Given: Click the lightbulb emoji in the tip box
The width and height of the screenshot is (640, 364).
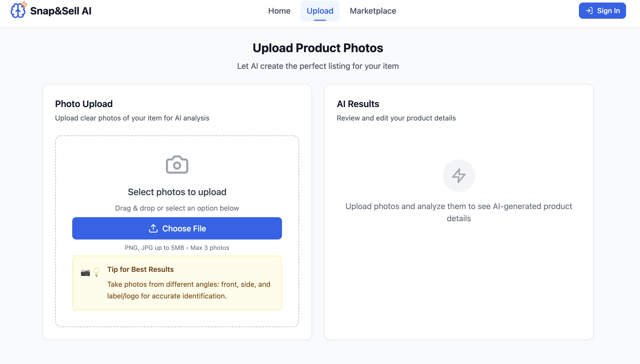Looking at the screenshot, I should pos(97,272).
